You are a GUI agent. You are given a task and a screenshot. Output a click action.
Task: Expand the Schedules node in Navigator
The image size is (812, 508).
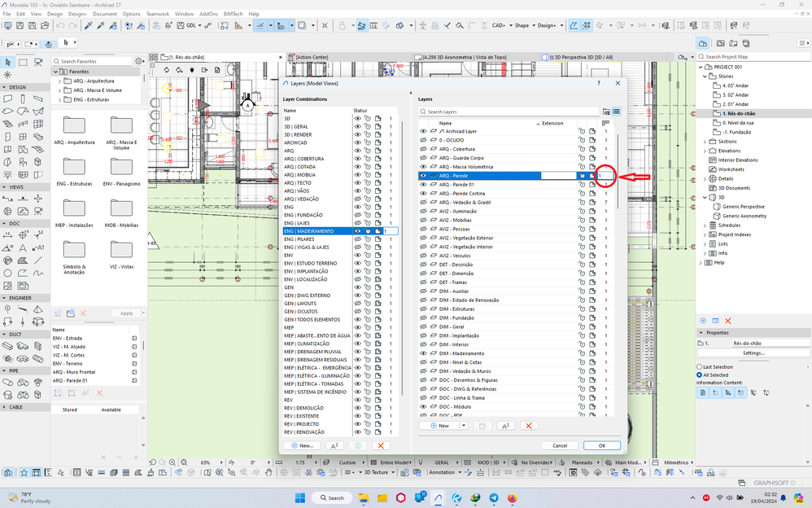(x=705, y=226)
